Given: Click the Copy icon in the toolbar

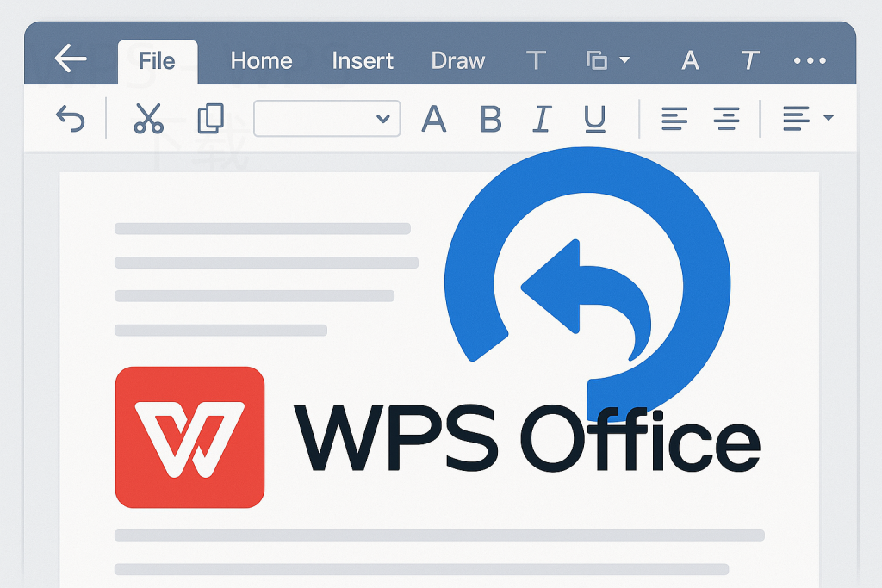Looking at the screenshot, I should (211, 119).
